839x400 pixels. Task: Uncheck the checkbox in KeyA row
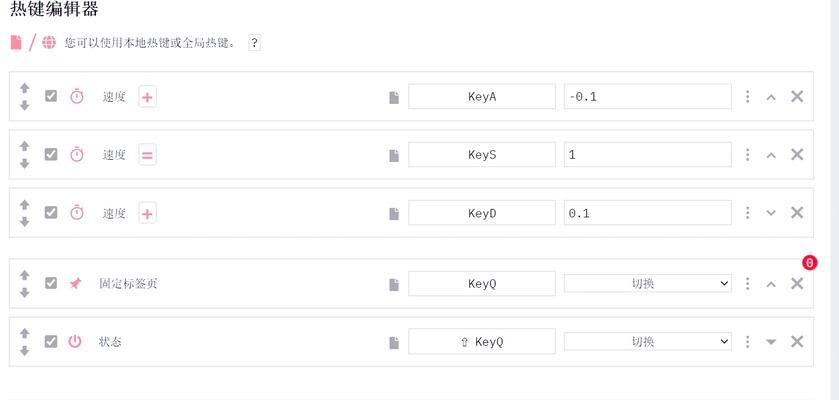(51, 96)
